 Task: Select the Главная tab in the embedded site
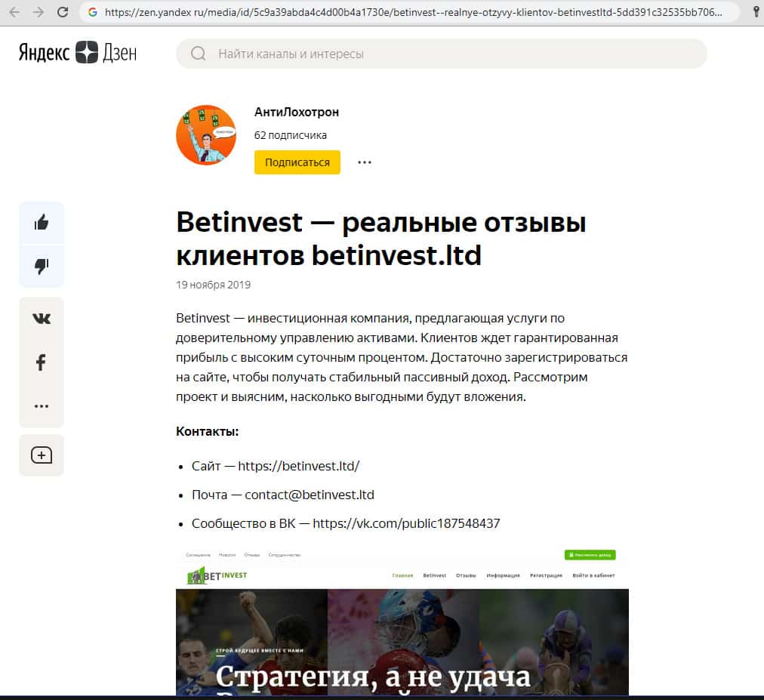[402, 575]
